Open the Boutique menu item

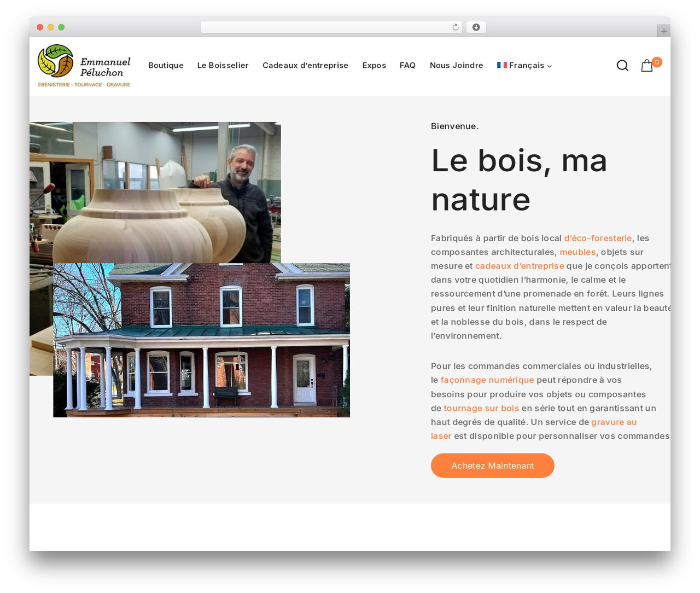coord(166,66)
